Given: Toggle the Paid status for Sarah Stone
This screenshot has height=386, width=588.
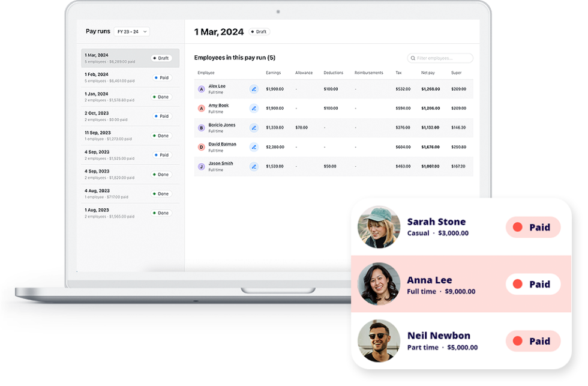Looking at the screenshot, I should [533, 228].
